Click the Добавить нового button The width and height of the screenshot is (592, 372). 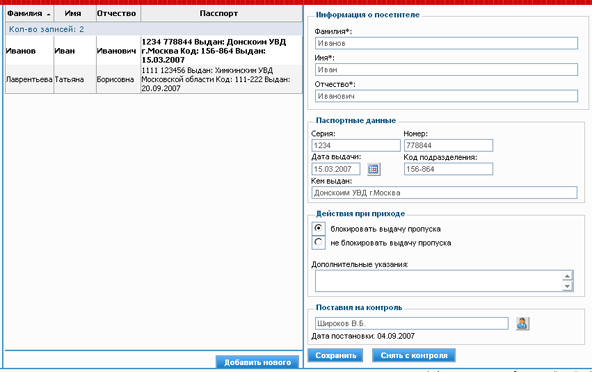click(x=257, y=362)
